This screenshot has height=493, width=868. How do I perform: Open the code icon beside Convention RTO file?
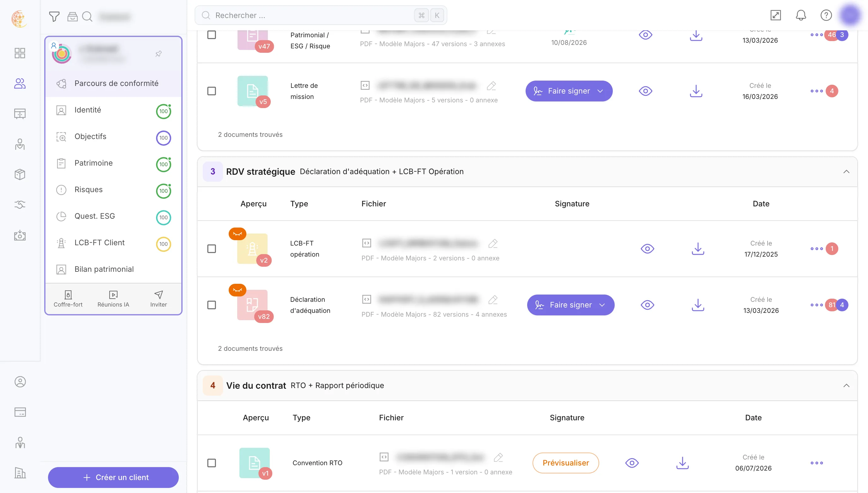tap(384, 457)
